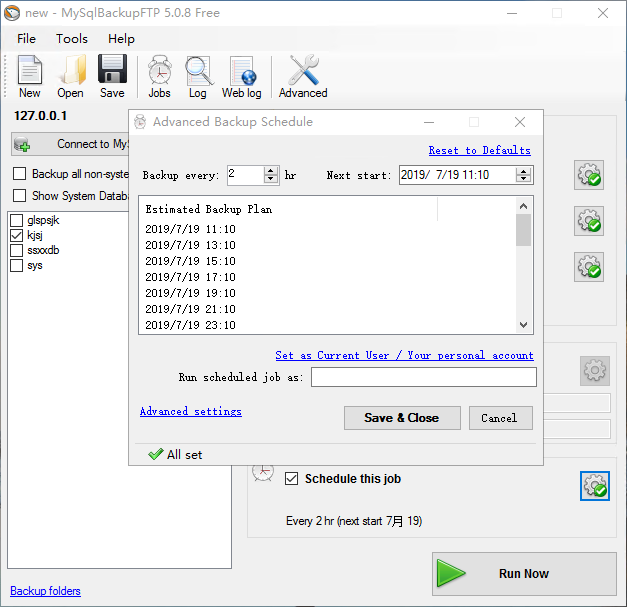The image size is (627, 607).
Task: Open the Jobs alarm clock icon
Action: click(x=160, y=70)
